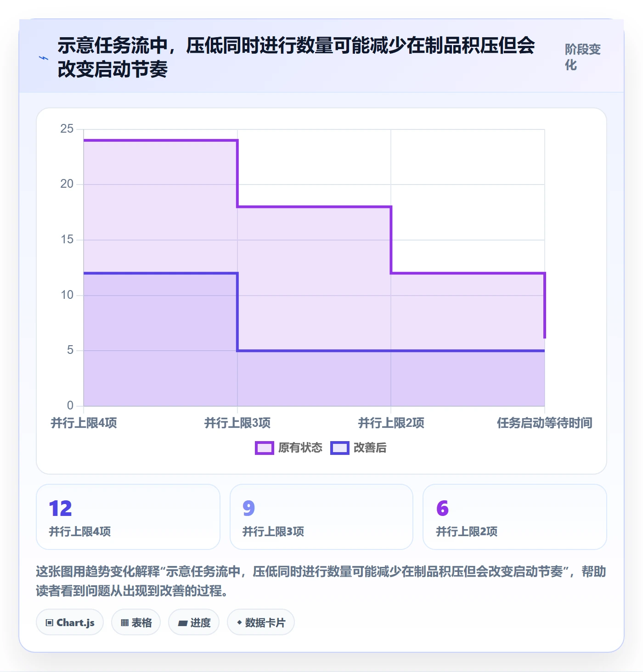Click y-axis tick value 10
Image resolution: width=643 pixels, height=672 pixels.
click(x=67, y=295)
